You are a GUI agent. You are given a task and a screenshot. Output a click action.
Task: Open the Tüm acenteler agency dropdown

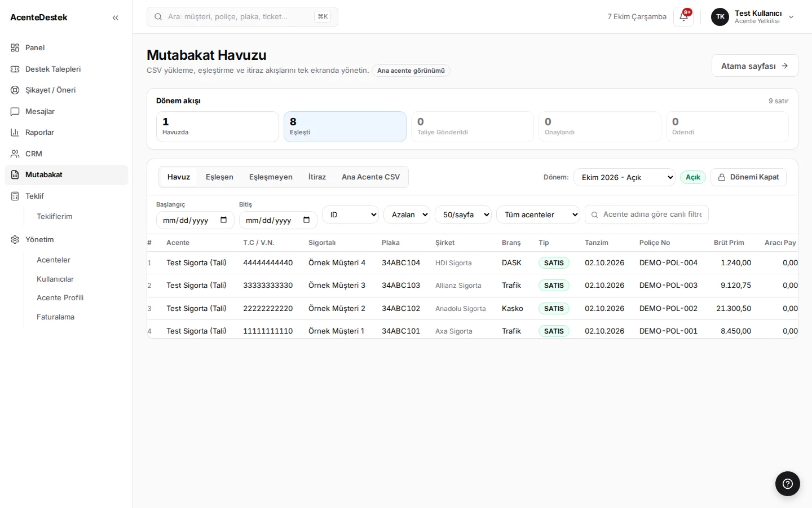(x=538, y=214)
